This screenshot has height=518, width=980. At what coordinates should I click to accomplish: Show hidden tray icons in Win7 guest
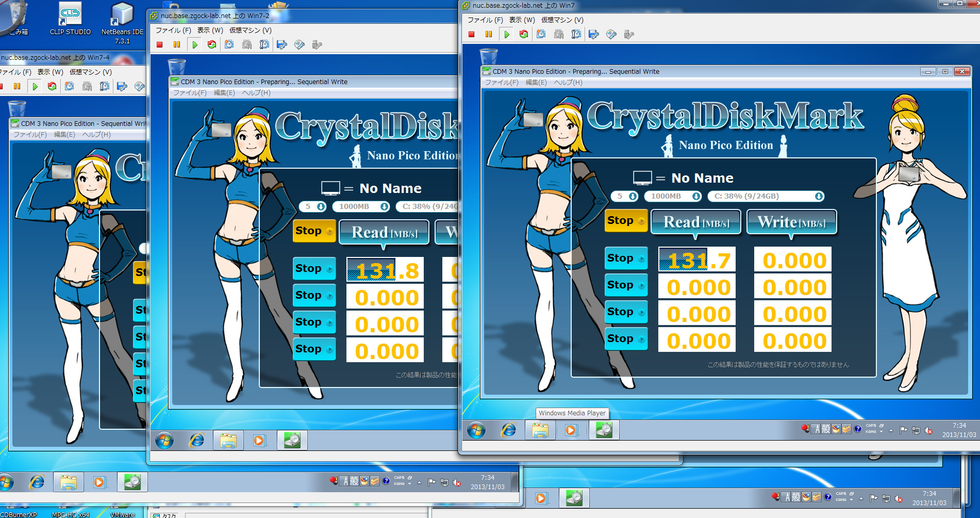(x=891, y=430)
